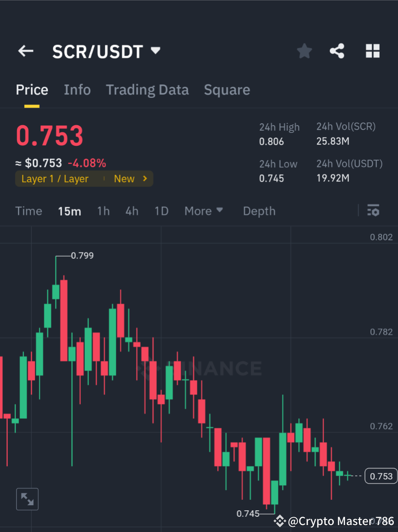Expand chart to fullscreen view

click(27, 499)
